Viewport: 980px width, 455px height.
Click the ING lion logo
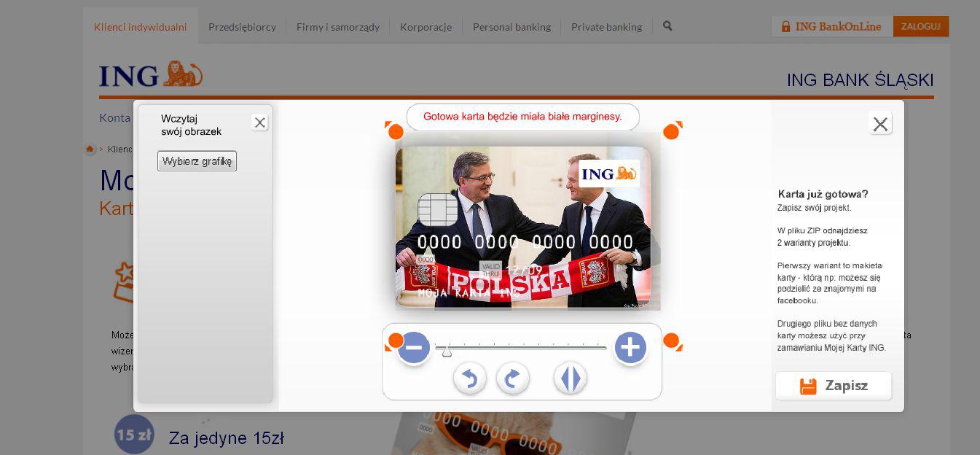click(x=151, y=75)
